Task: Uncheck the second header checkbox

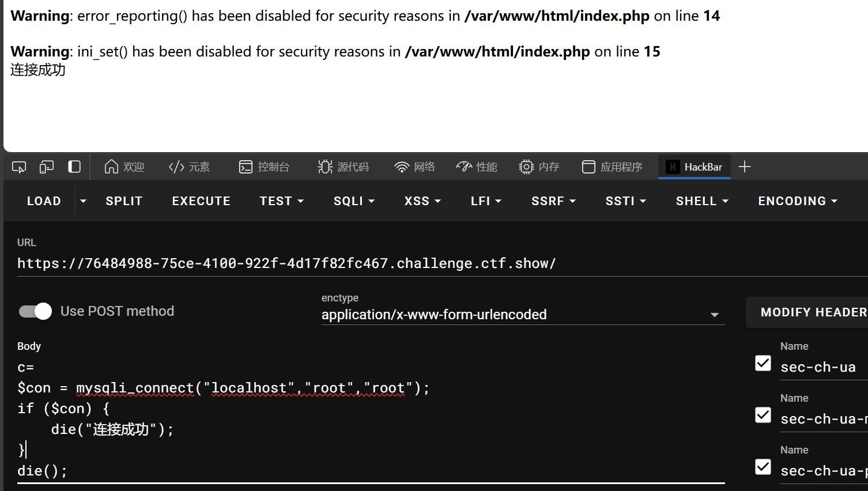Action: click(x=763, y=415)
